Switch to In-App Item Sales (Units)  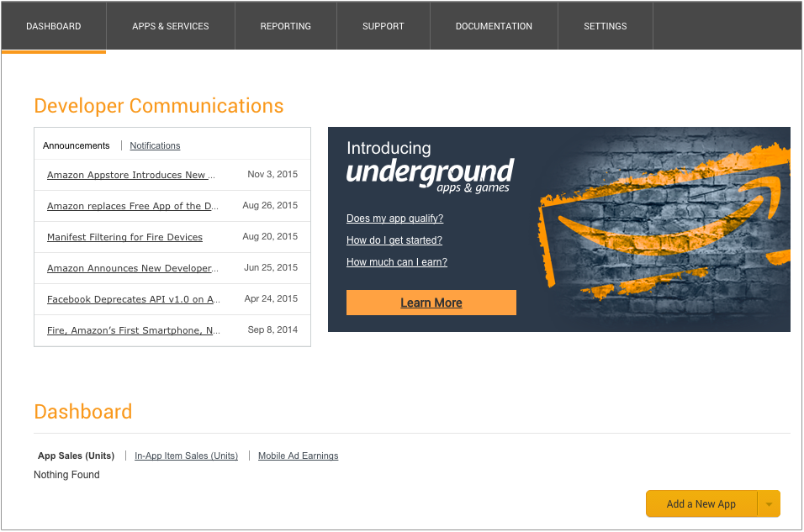186,456
